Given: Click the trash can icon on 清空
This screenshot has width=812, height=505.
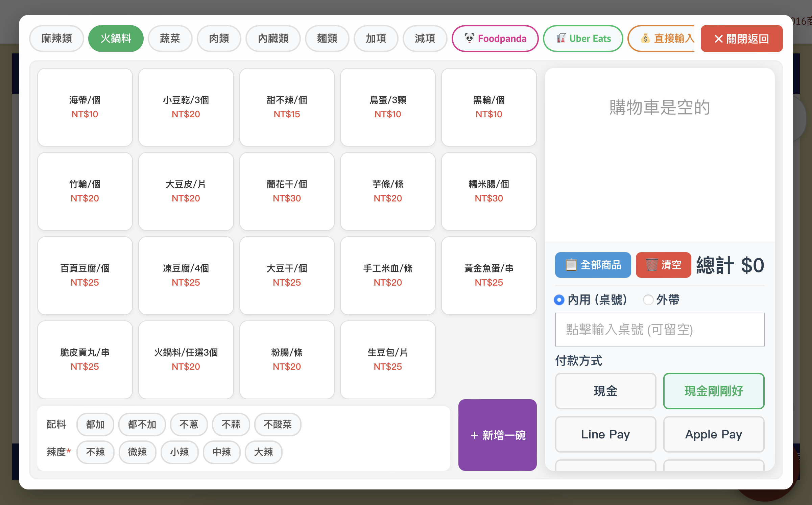Looking at the screenshot, I should pyautogui.click(x=652, y=265).
